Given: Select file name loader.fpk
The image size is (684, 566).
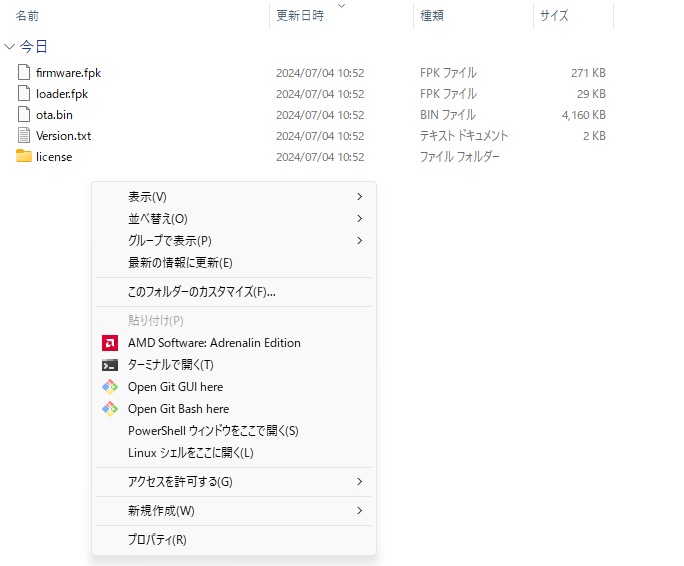Looking at the screenshot, I should click(62, 94).
